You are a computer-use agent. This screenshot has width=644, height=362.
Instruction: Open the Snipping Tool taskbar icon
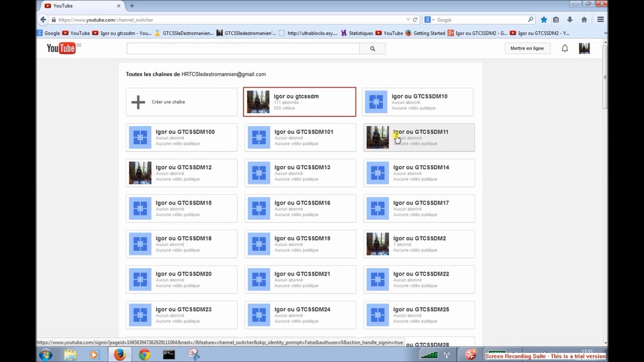(194, 355)
